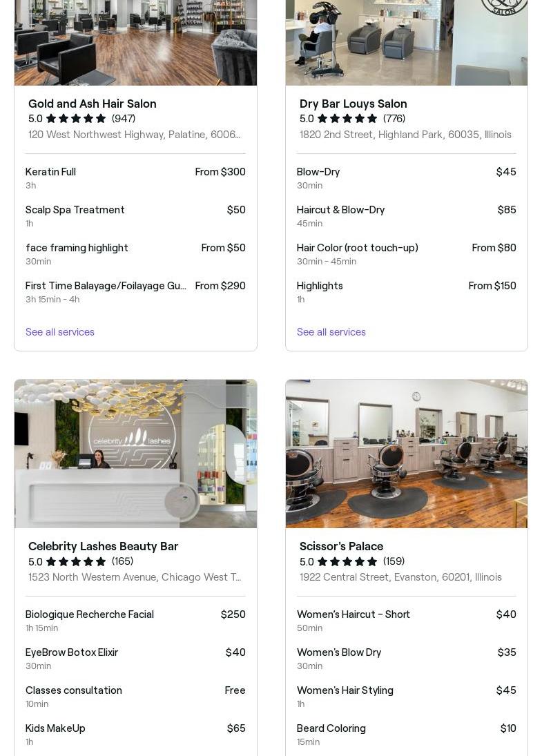542x756 pixels.
Task: Open Gold and Ash Hair Salon photo
Action: (x=135, y=41)
